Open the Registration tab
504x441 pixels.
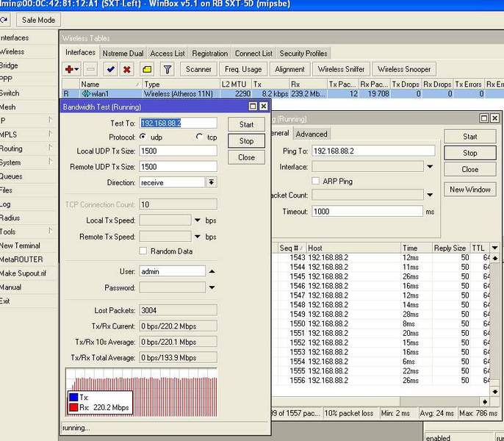pyautogui.click(x=210, y=54)
